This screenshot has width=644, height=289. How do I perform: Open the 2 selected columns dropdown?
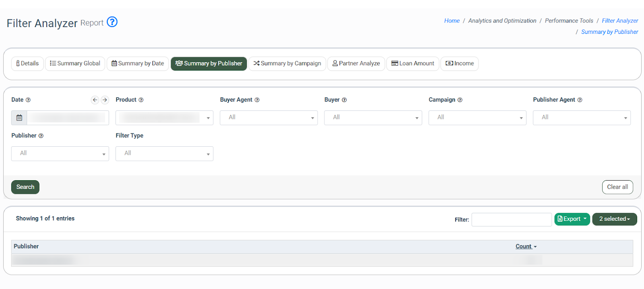click(614, 219)
